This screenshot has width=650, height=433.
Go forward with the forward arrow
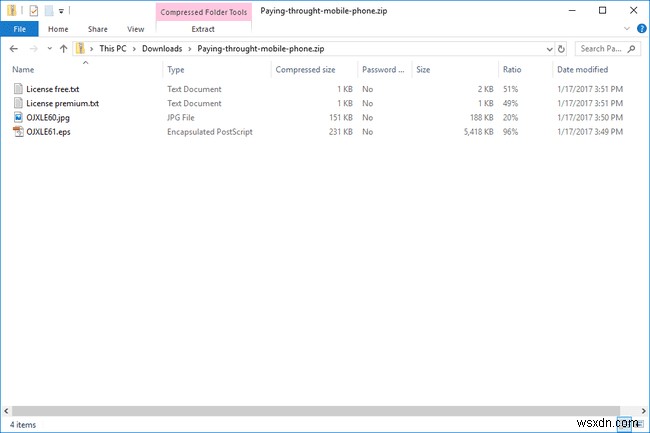tap(34, 49)
